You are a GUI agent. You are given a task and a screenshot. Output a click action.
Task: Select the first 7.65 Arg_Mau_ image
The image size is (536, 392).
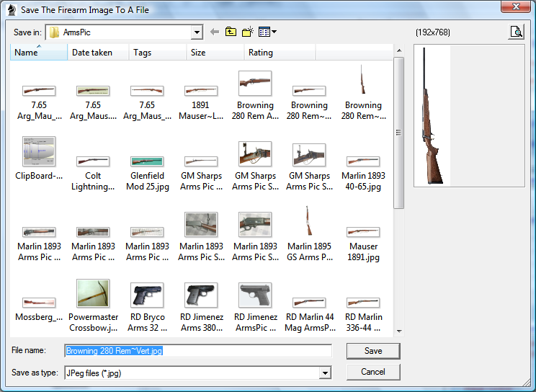coord(39,102)
